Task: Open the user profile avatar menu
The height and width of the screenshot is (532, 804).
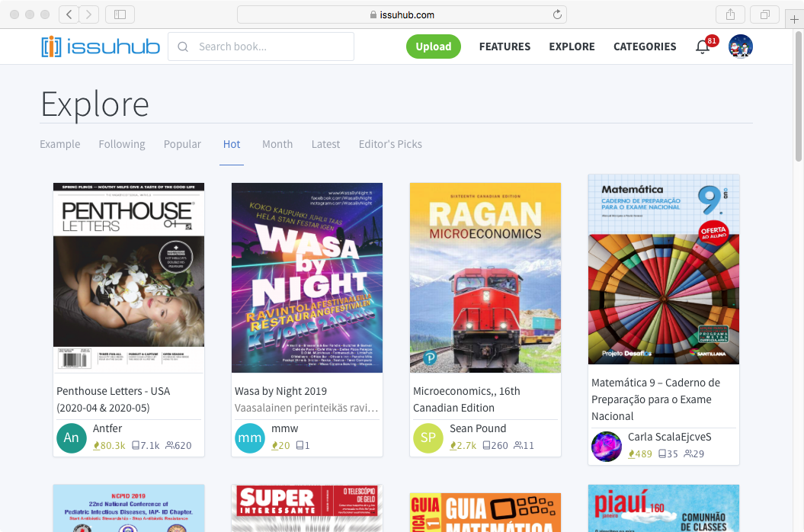Action: point(741,46)
